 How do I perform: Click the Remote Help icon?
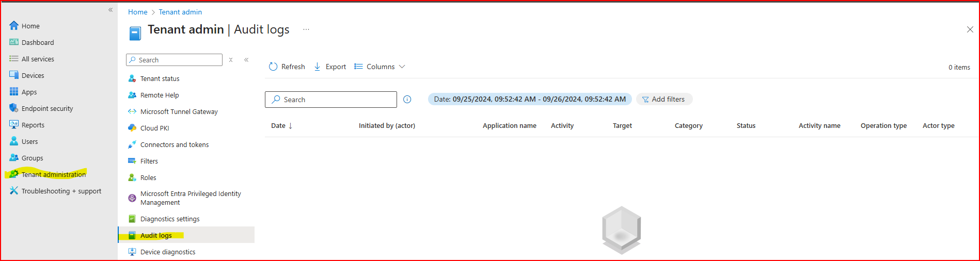pyautogui.click(x=132, y=95)
